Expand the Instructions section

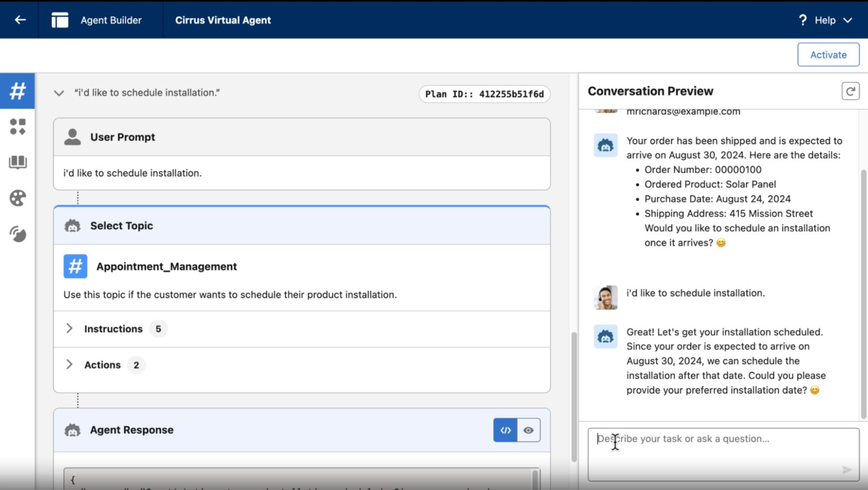(x=69, y=328)
